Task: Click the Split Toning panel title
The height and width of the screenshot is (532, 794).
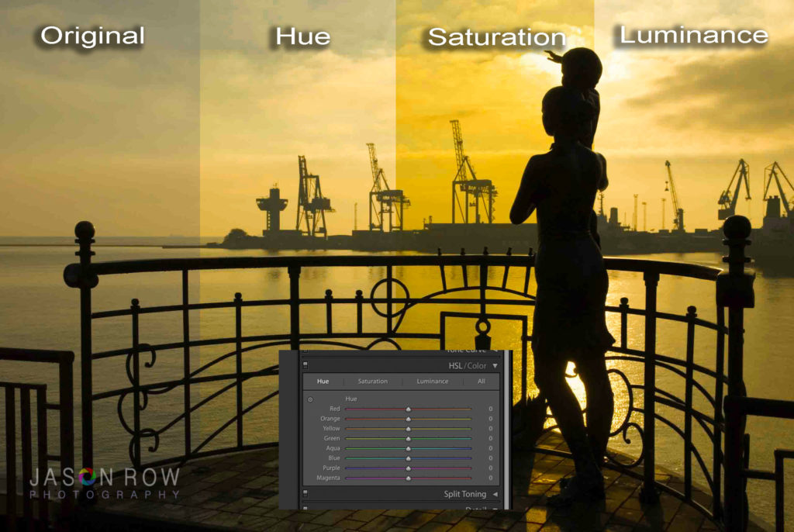Action: [465, 494]
